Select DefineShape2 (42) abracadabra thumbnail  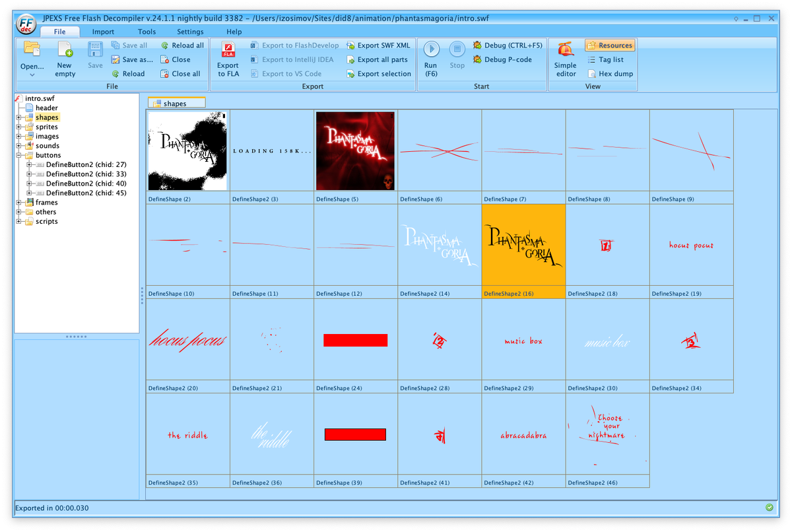[523, 440]
